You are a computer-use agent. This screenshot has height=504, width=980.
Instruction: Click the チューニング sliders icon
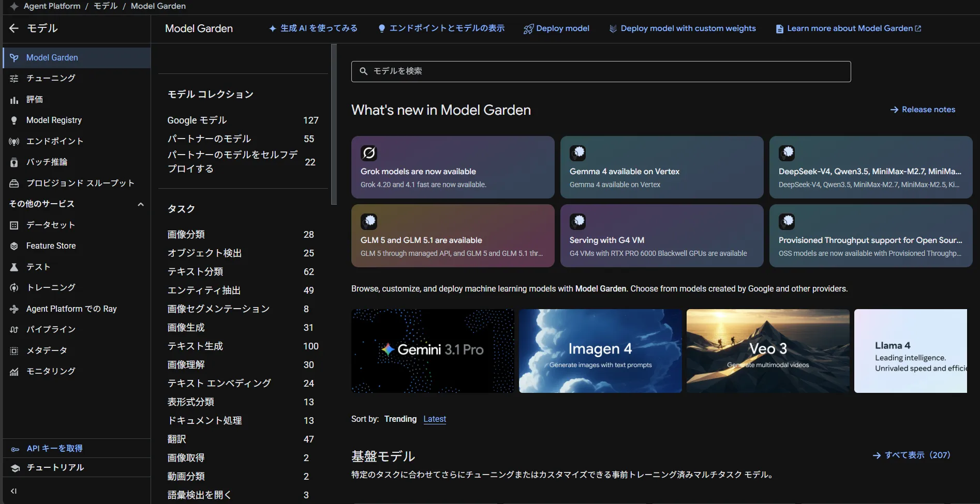pyautogui.click(x=14, y=79)
